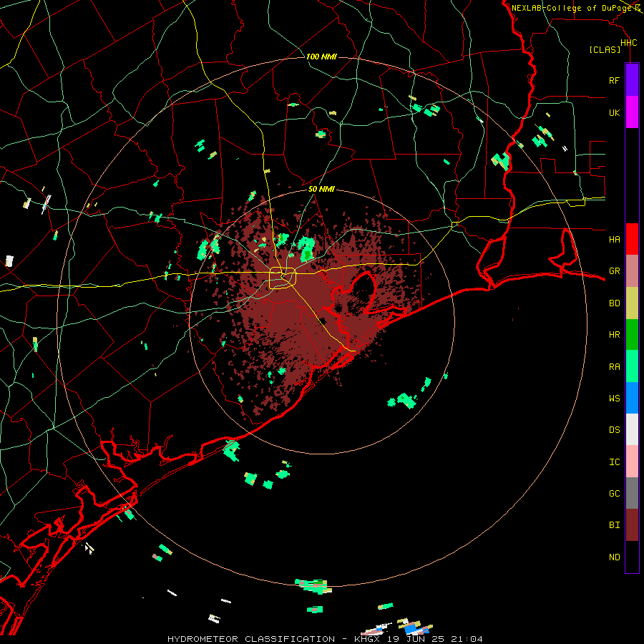Click the RF legend label
644x644 pixels.
pyautogui.click(x=614, y=81)
